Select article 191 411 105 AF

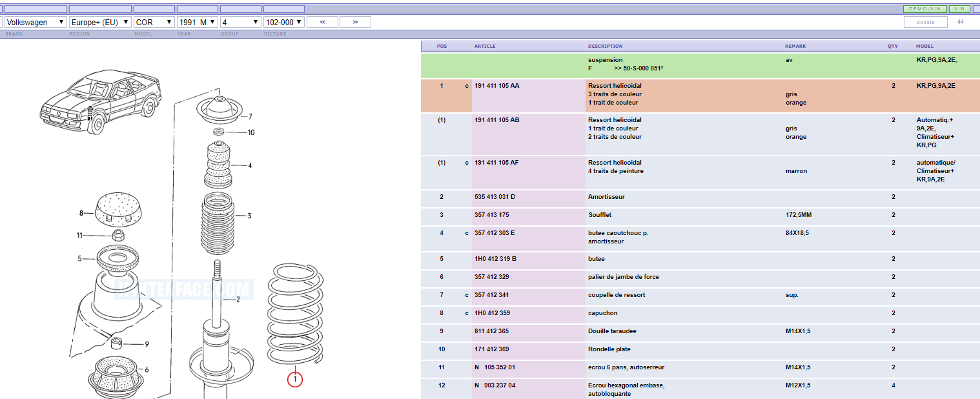pos(496,162)
